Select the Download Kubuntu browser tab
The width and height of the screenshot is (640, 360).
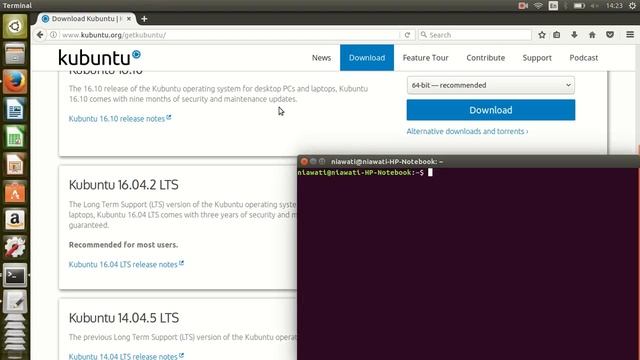[86, 19]
